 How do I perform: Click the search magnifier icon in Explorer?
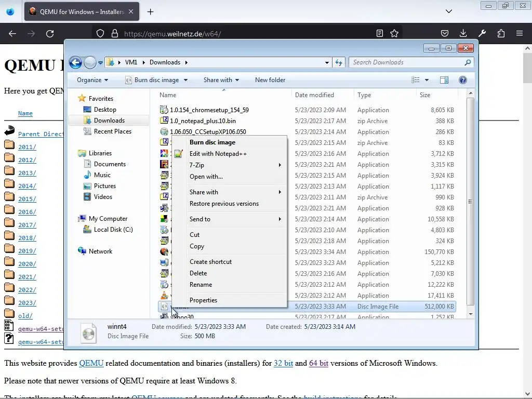tap(468, 62)
